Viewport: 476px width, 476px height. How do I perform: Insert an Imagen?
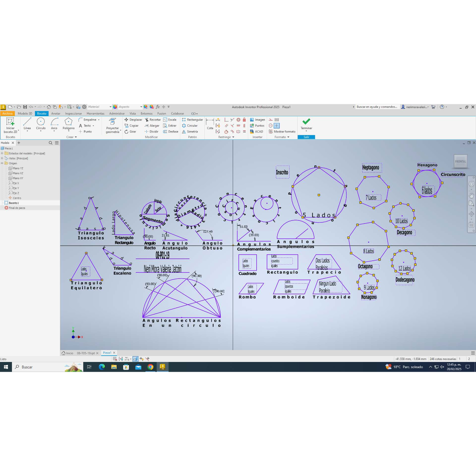(257, 120)
